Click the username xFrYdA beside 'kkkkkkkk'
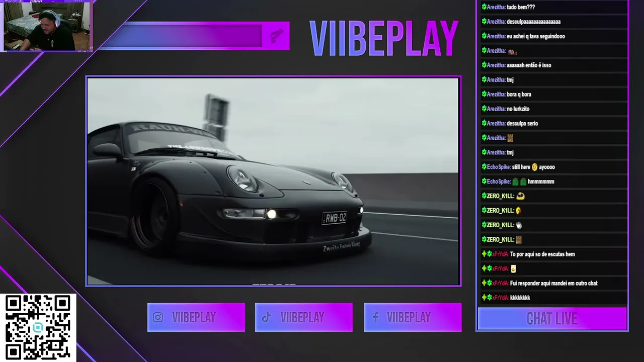Viewport: 644px width, 362px height. [501, 298]
